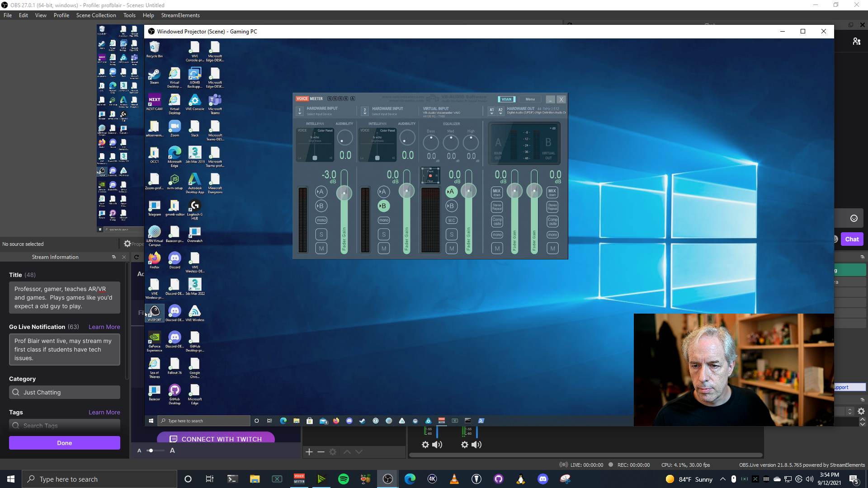Remove selected source with minus icon
This screenshot has height=488, width=868.
(321, 452)
